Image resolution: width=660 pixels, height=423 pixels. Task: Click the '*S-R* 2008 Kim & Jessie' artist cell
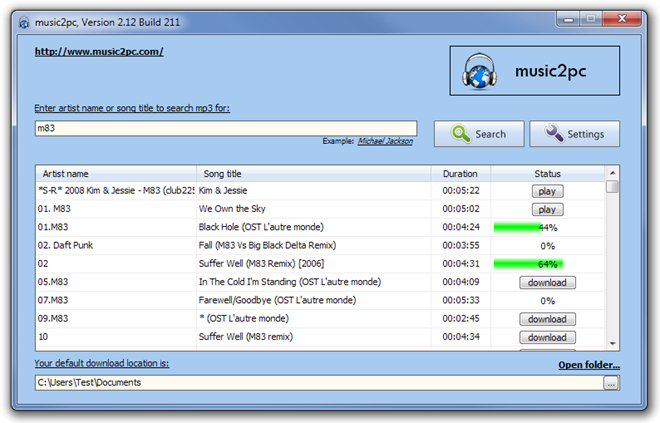116,191
